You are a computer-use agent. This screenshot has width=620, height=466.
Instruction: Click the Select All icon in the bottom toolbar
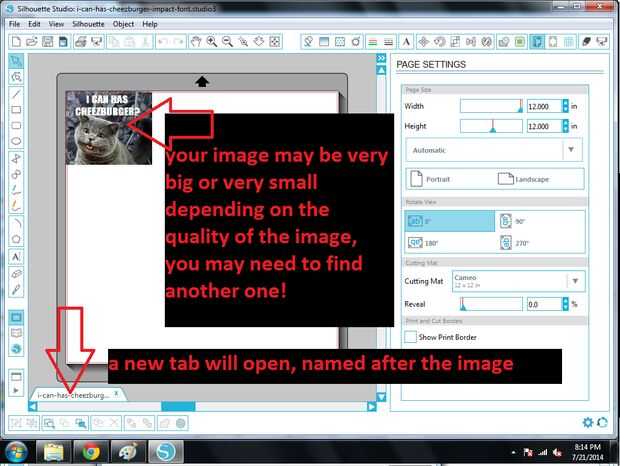(49, 424)
